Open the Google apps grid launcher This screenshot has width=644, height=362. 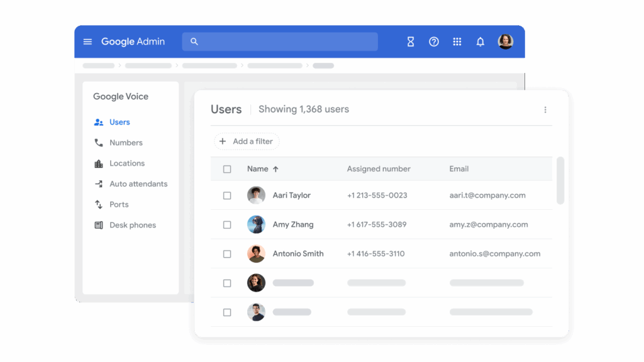point(457,41)
